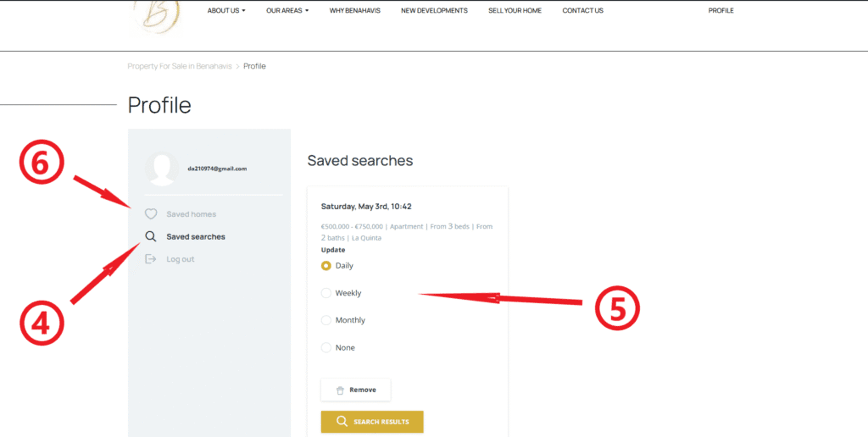The height and width of the screenshot is (437, 868).
Task: Expand the About Us dropdown menu
Action: (x=226, y=11)
